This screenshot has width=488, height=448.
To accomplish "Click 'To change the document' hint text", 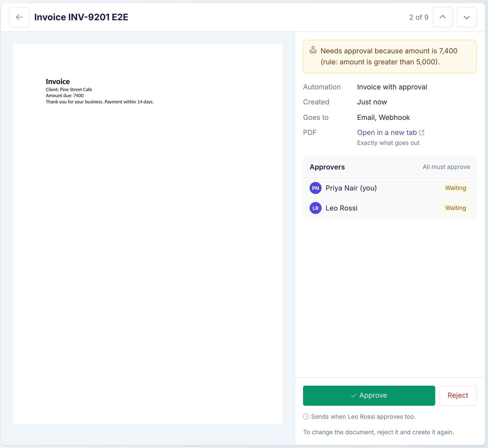I will 378,432.
